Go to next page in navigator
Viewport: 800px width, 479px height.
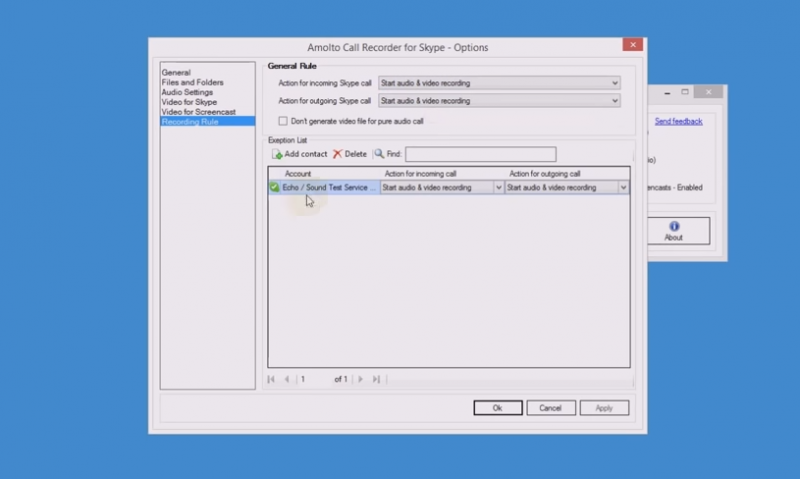pos(361,379)
